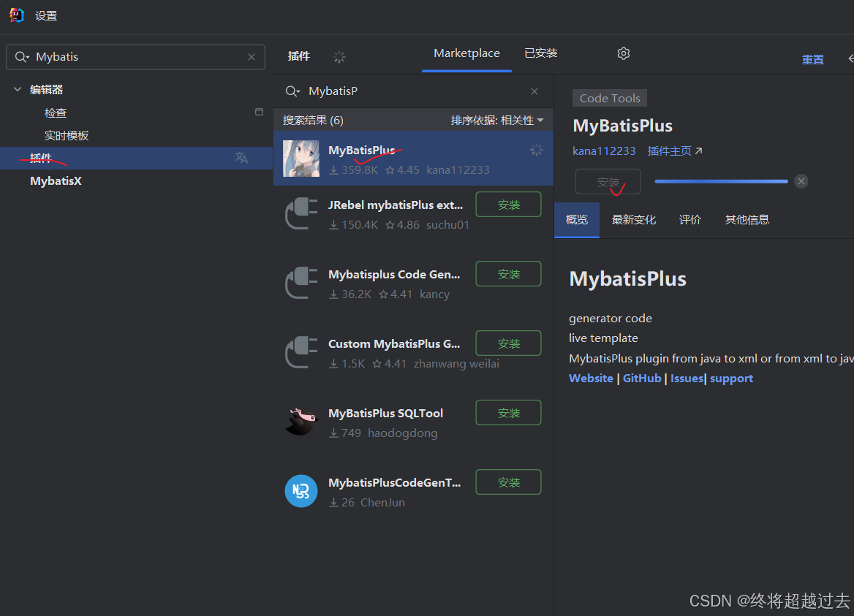Select JRebel mybatisPlus ext... result title
The width and height of the screenshot is (854, 616).
click(396, 205)
